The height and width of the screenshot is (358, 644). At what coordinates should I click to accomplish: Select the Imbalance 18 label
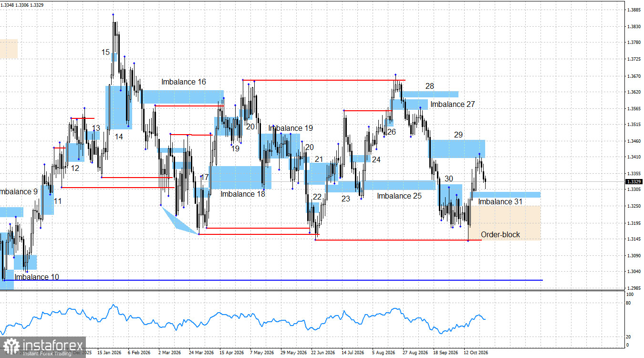[x=243, y=194]
